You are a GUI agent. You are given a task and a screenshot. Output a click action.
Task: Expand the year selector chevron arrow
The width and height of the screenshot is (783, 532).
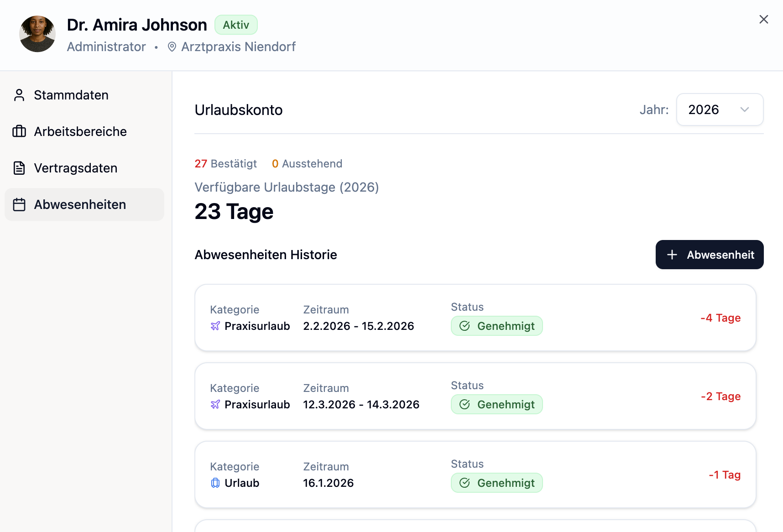point(745,110)
